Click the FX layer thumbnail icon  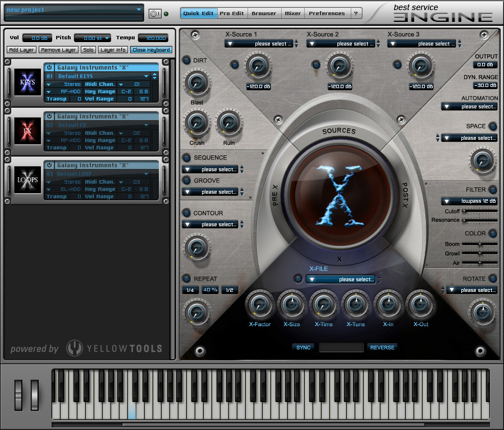(28, 131)
